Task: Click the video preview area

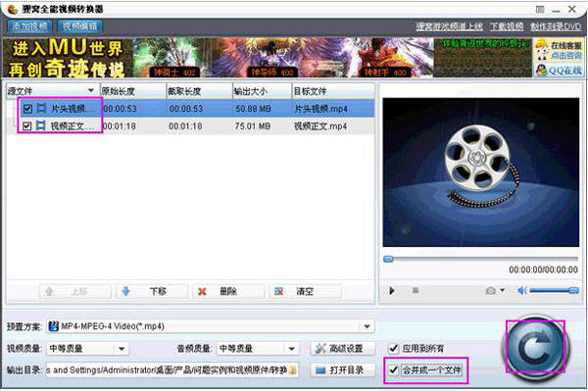Action: (481, 172)
